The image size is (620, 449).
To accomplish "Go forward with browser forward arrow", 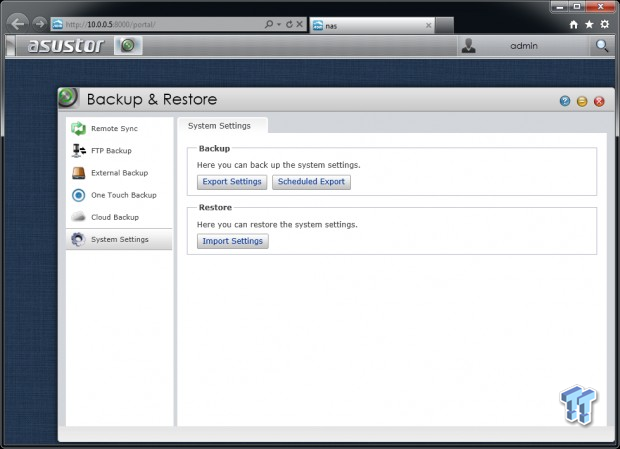I will (39, 24).
